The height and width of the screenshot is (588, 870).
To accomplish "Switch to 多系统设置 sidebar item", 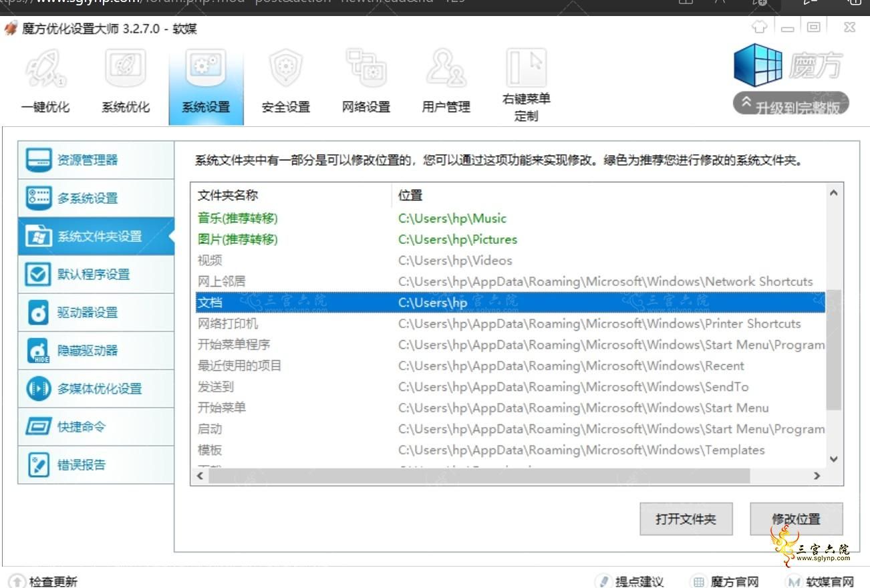I will tap(96, 198).
